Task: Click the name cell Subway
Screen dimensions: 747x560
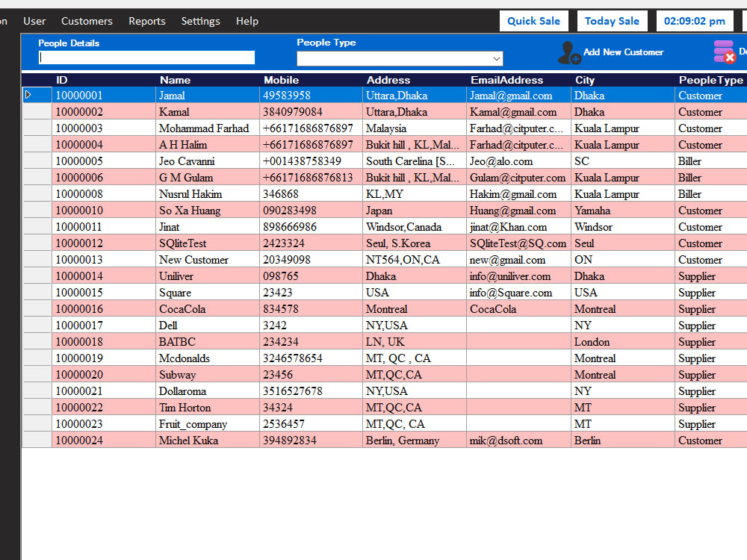Action: point(208,374)
